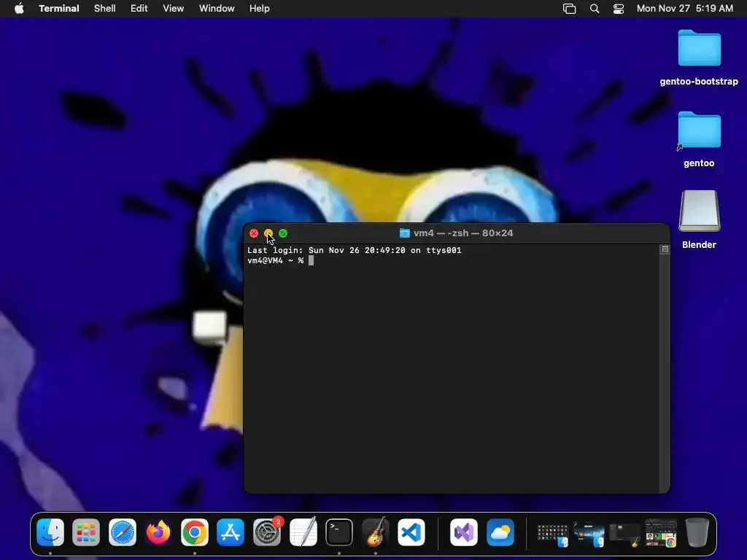
Task: Open the Trash from the Dock
Action: coord(697,532)
